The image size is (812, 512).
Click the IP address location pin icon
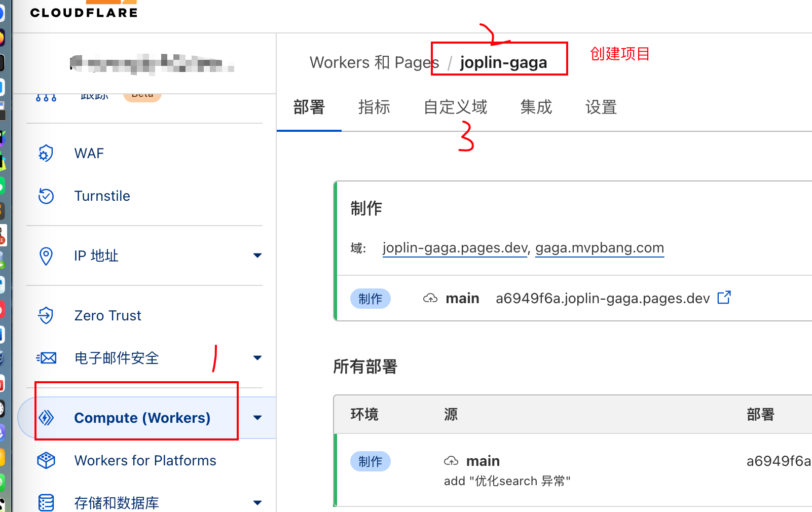click(46, 256)
